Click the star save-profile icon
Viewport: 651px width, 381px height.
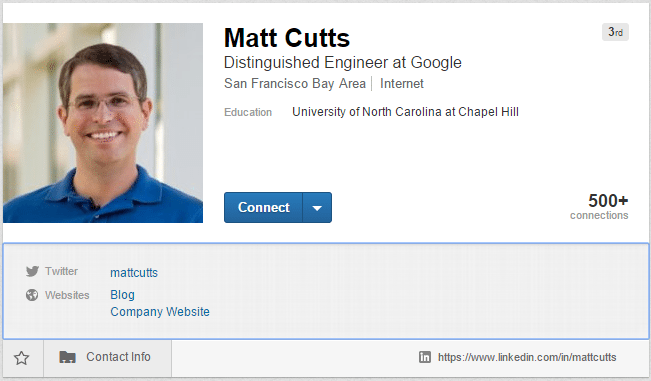[22, 358]
